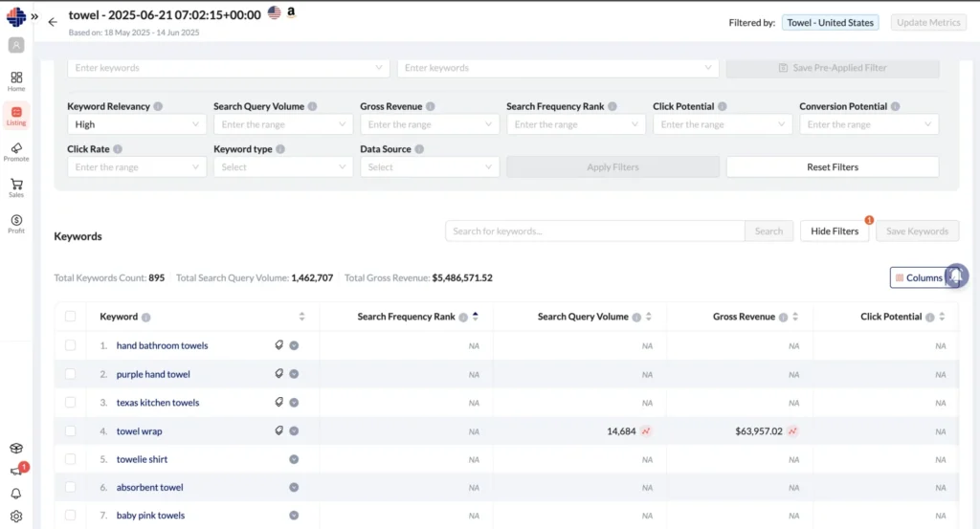Click Hide Filters button
This screenshot has height=529, width=980.
(835, 231)
